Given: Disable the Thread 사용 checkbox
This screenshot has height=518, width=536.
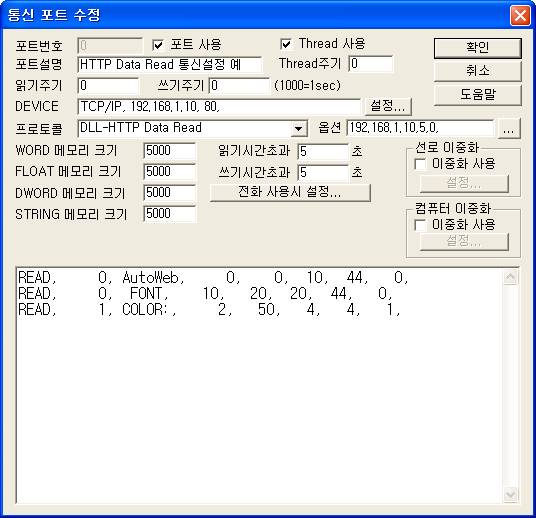Looking at the screenshot, I should coord(286,44).
